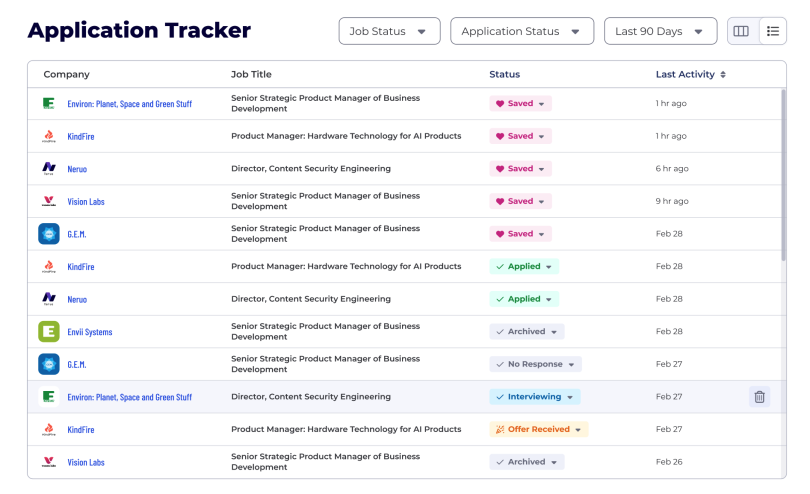
Task: Open Interviewing status dropdown for Environ row
Action: point(535,396)
